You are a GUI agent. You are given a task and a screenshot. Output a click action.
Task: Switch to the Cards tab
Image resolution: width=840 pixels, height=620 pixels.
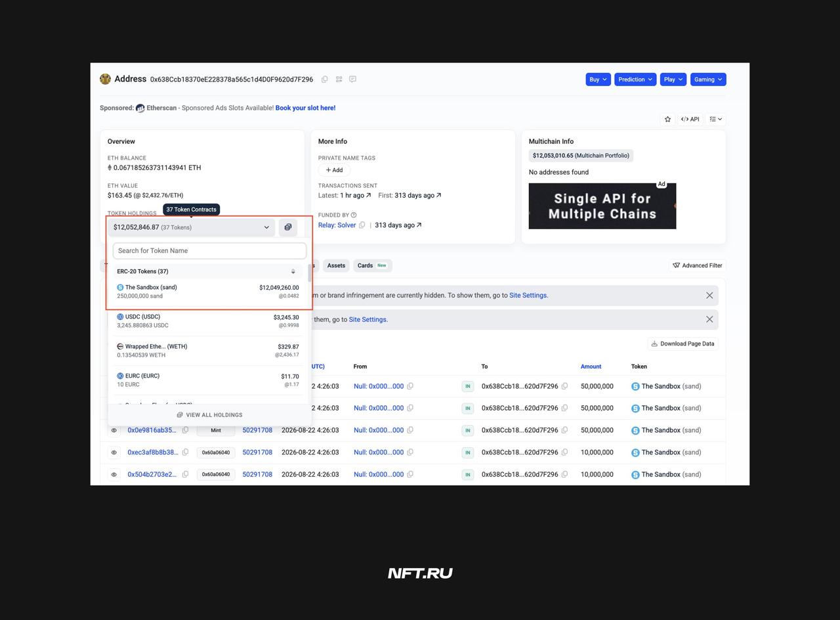(372, 265)
